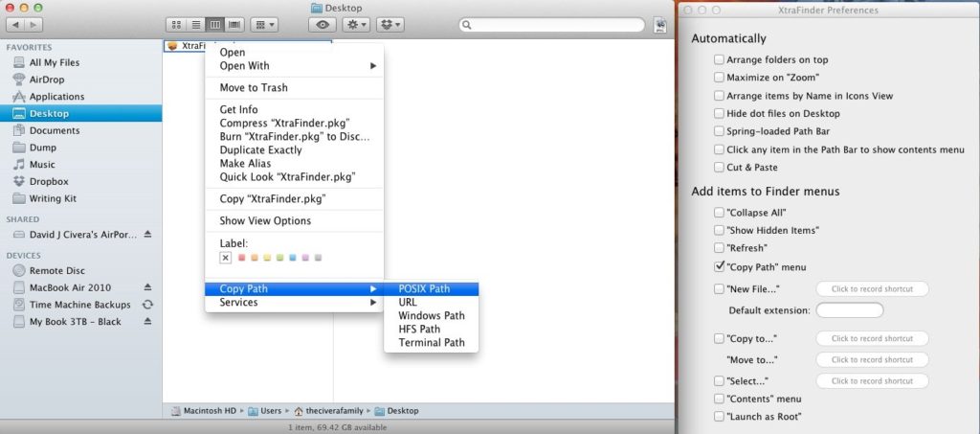Choose Move to Trash
The height and width of the screenshot is (434, 980).
coord(294,87)
